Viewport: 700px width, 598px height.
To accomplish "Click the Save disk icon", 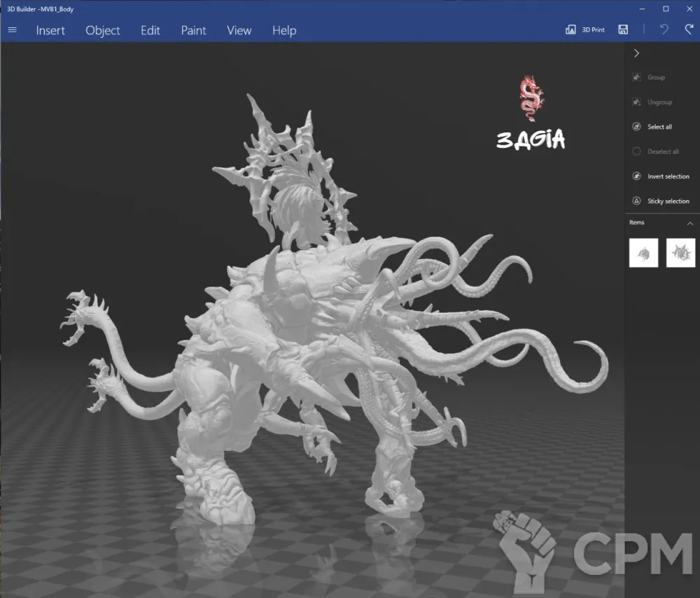I will click(x=623, y=30).
